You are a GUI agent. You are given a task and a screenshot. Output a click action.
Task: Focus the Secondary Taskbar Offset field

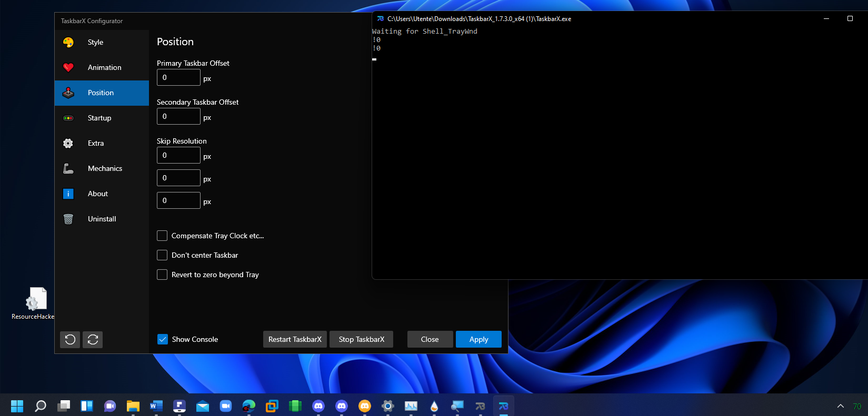(178, 116)
